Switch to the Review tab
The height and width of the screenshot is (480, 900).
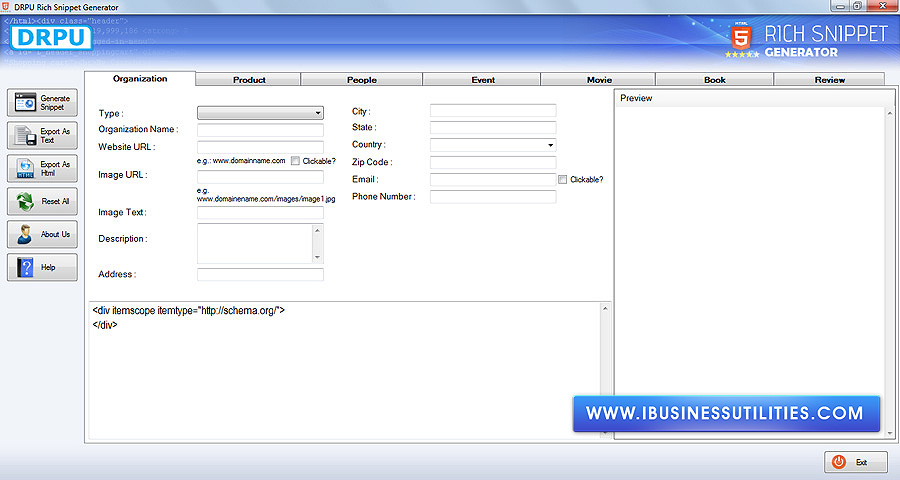click(829, 80)
